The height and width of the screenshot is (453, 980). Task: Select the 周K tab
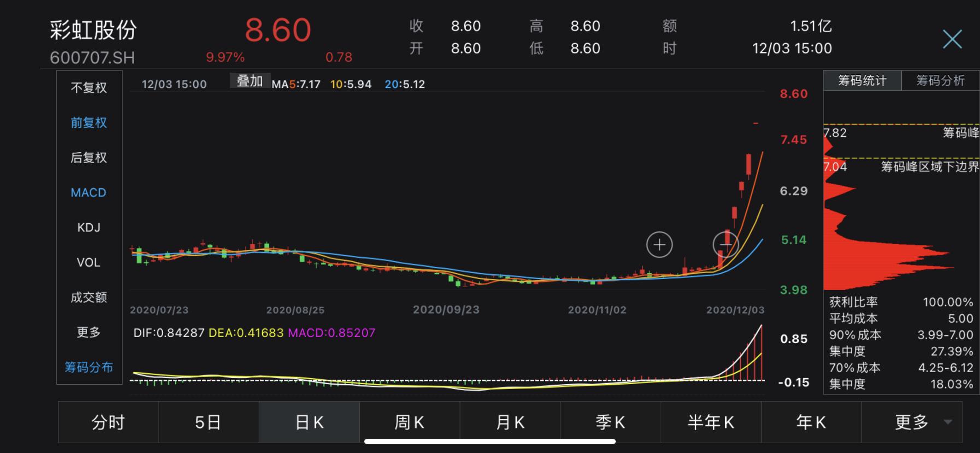pos(410,422)
